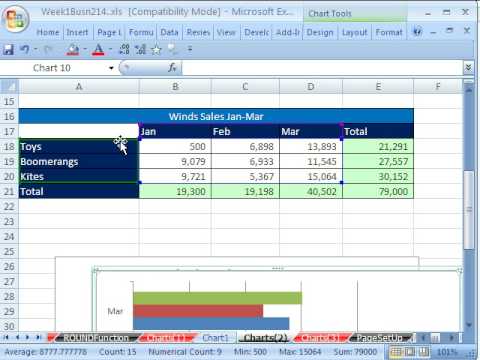Image resolution: width=480 pixels, height=360 pixels.
Task: Expand the formula bar
Action: (x=468, y=68)
